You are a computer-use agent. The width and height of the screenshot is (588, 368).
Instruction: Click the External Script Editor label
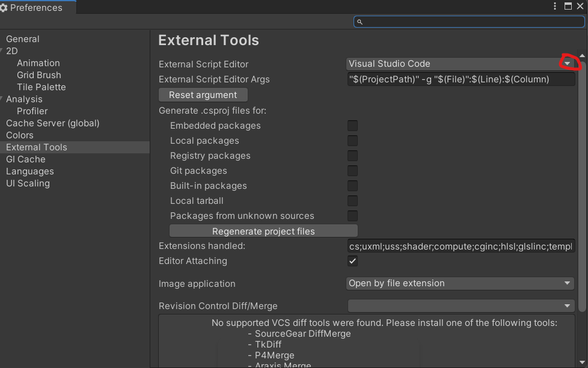pos(203,64)
